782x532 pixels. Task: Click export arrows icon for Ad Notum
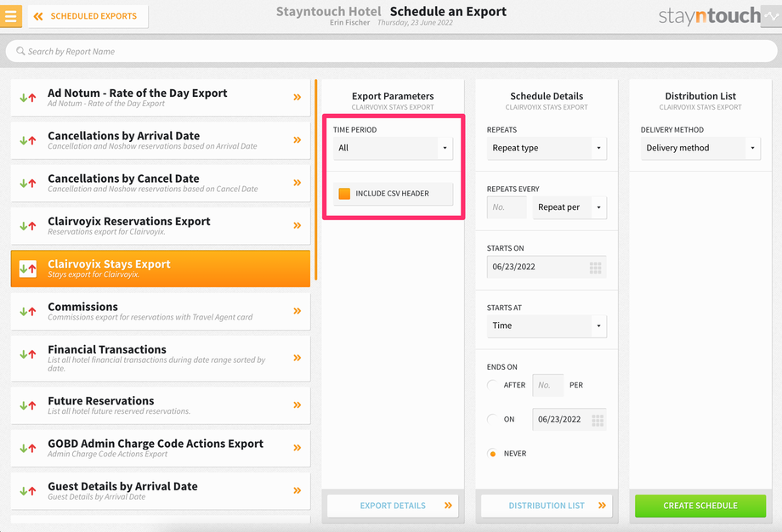click(x=28, y=98)
